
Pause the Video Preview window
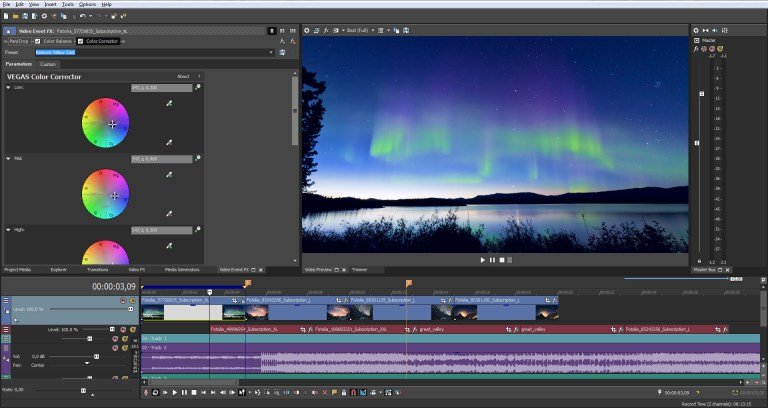click(492, 260)
